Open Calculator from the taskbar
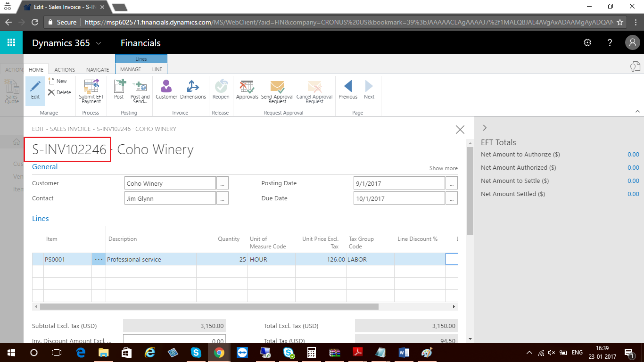Screen dimensions: 644x362 coord(312,353)
